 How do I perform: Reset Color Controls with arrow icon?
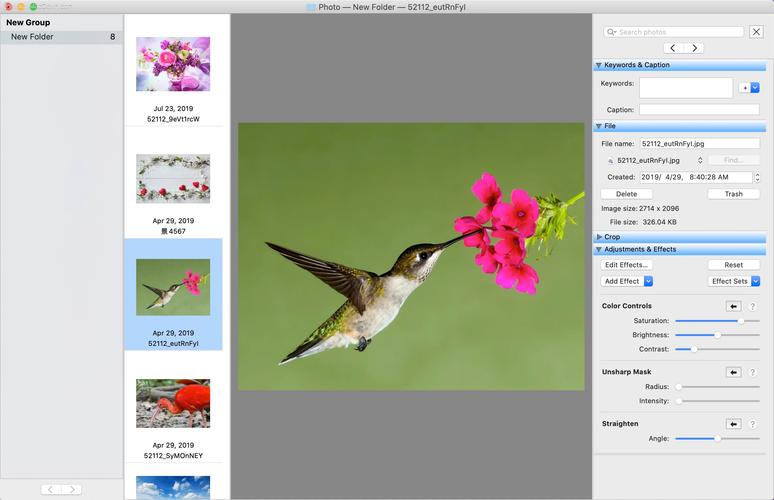pos(734,307)
